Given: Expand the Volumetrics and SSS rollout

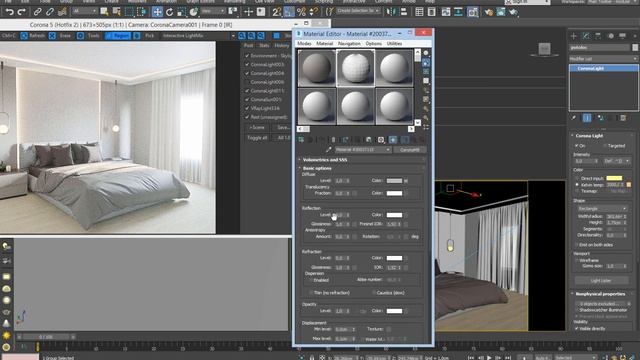Looking at the screenshot, I should (x=324, y=160).
